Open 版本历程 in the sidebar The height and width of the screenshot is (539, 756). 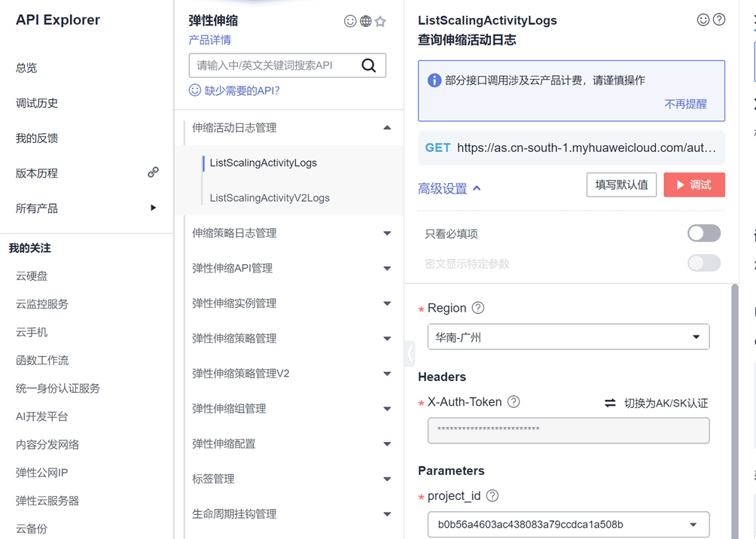[x=37, y=173]
